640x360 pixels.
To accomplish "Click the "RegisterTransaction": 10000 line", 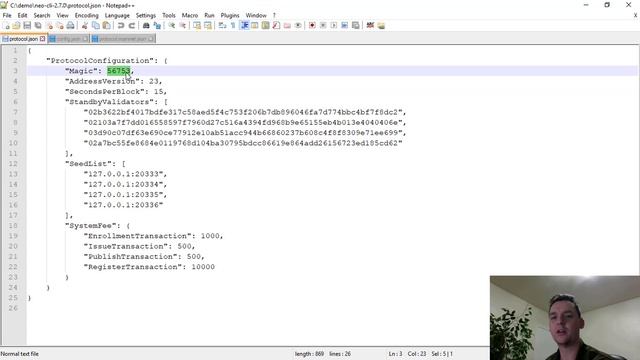I will point(149,267).
